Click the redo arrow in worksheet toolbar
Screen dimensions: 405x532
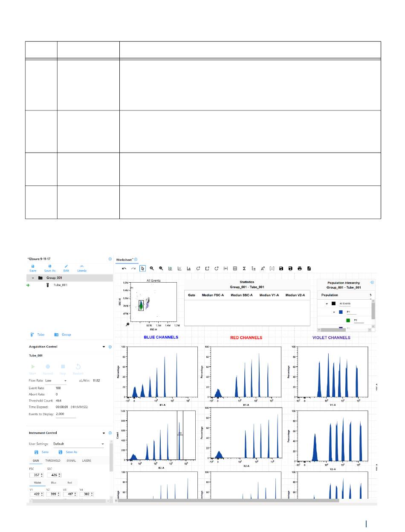tap(133, 269)
